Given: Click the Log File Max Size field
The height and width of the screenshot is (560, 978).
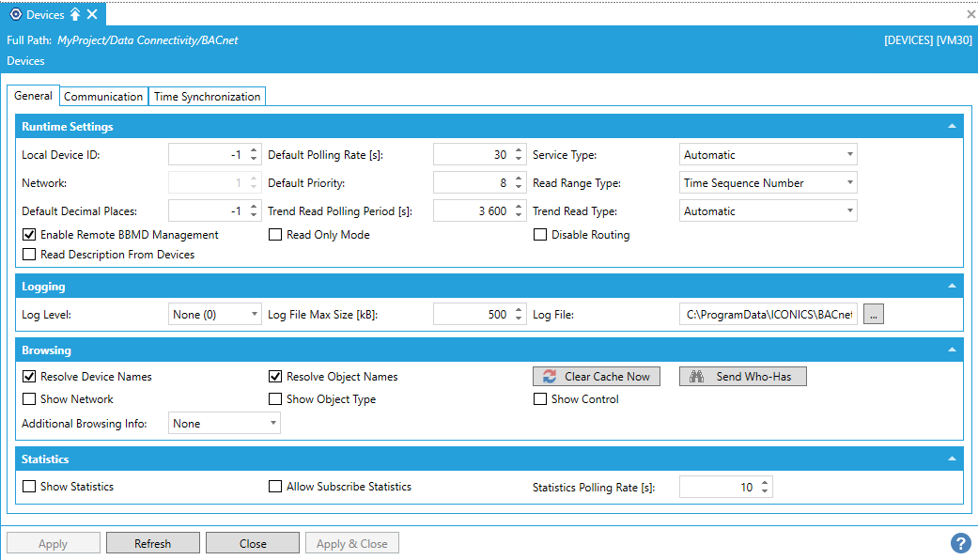Looking at the screenshot, I should [472, 316].
